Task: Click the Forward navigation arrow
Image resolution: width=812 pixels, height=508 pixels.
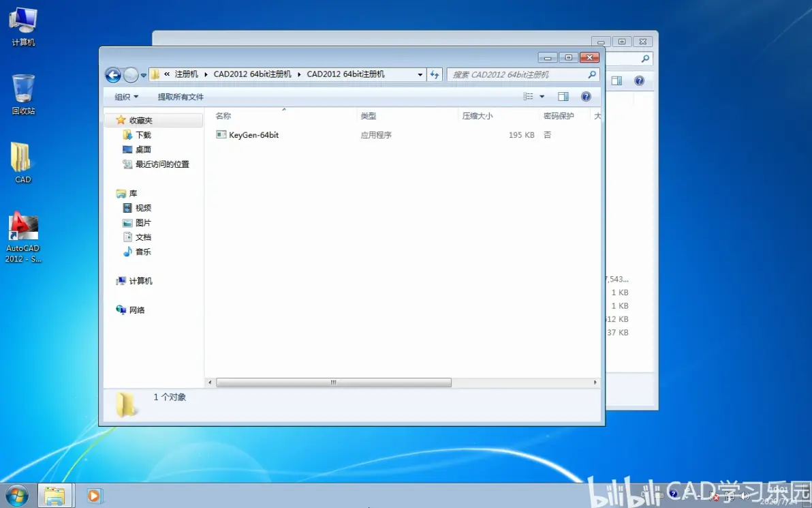Action: [131, 75]
